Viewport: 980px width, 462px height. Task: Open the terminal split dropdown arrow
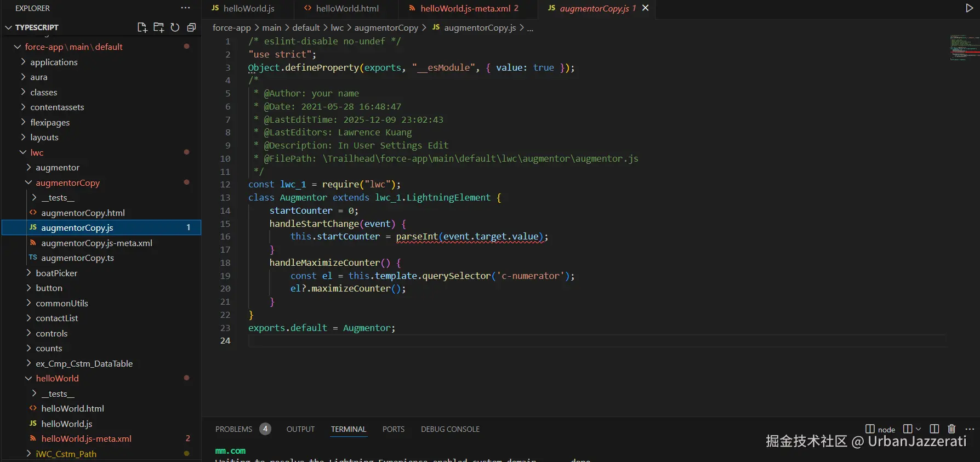(919, 429)
